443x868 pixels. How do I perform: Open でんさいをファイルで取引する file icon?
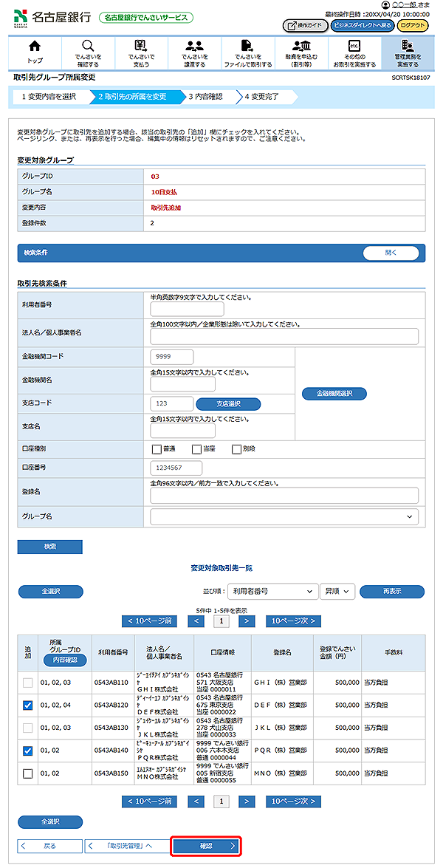247,47
